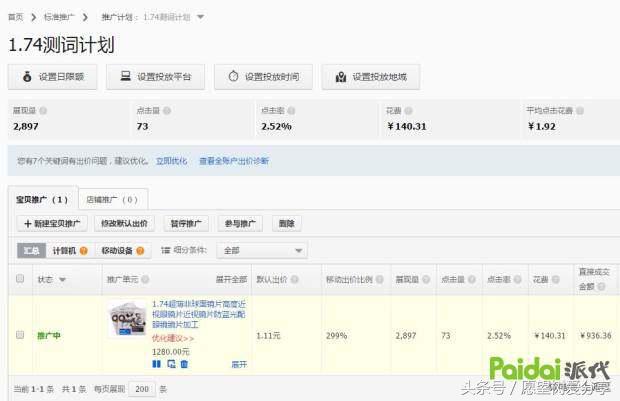
Task: Select the 汇总 view tab
Action: click(x=32, y=251)
